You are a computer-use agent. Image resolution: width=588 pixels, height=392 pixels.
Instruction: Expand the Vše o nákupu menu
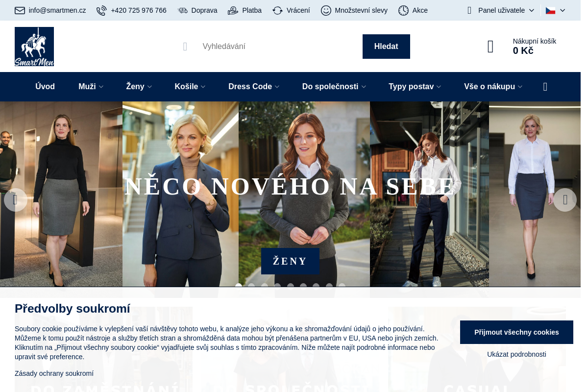493,87
